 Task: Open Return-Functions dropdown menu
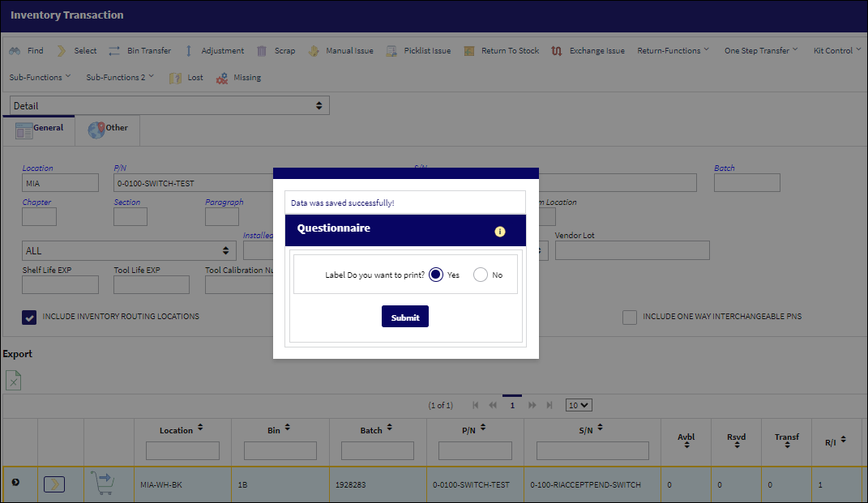pyautogui.click(x=673, y=50)
